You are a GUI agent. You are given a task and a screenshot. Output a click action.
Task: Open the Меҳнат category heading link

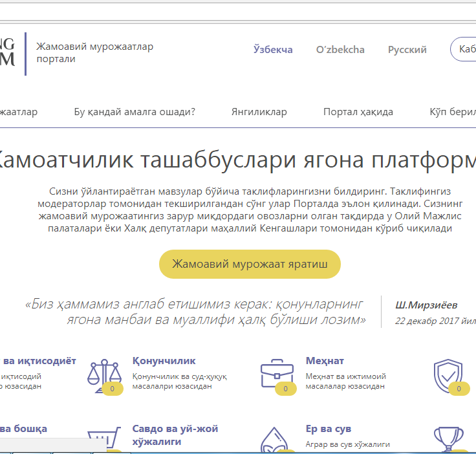tap(325, 361)
